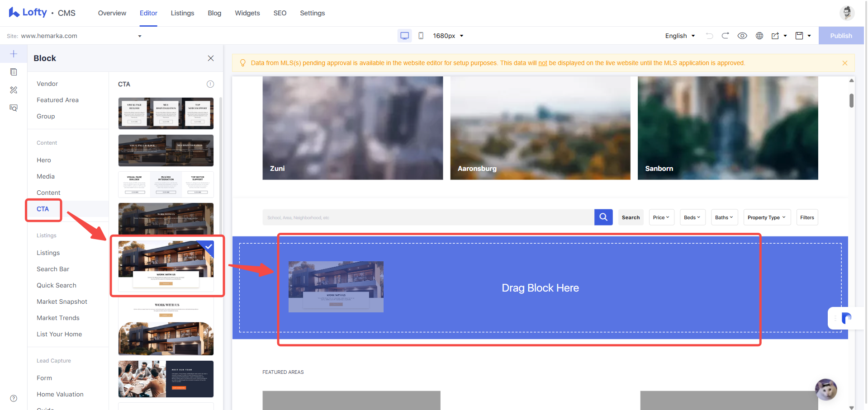Select the Featured Area category
Image resolution: width=868 pixels, height=410 pixels.
(x=57, y=100)
